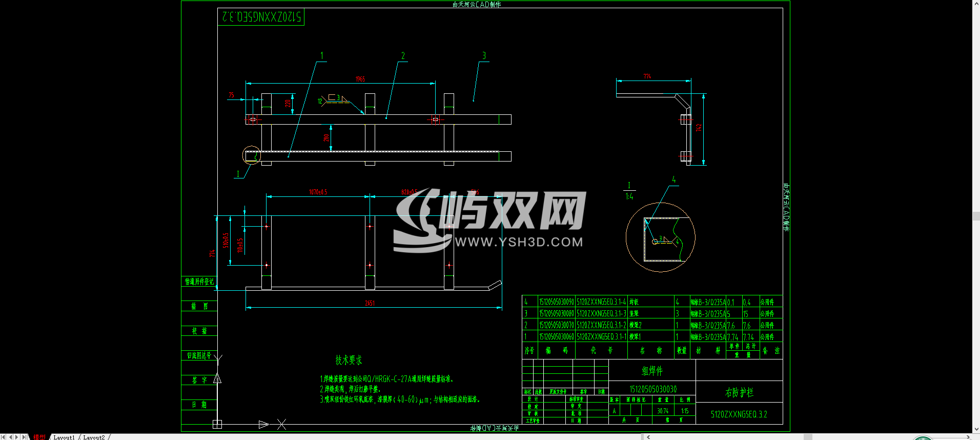Click previous layout tab arrow

click(x=10, y=437)
